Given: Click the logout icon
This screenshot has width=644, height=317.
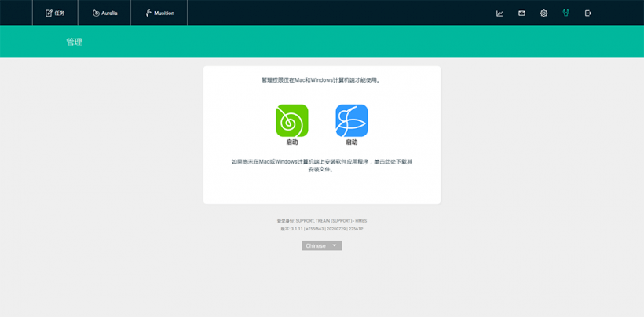Looking at the screenshot, I should [588, 13].
